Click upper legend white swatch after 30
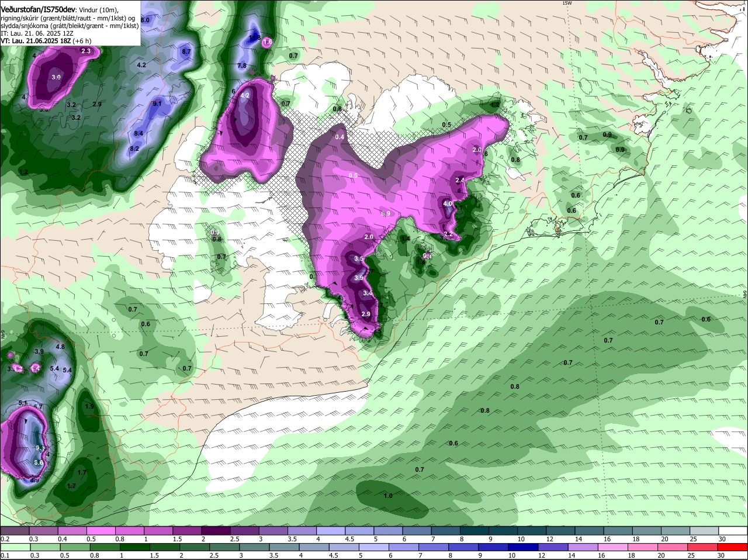 (734, 531)
